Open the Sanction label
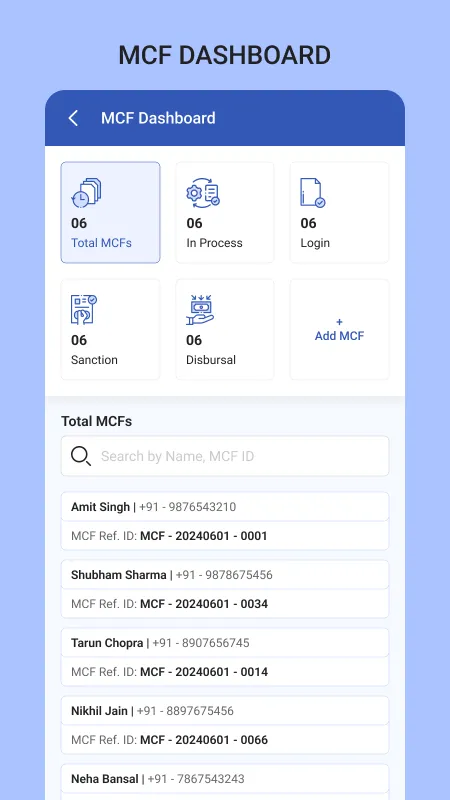Image resolution: width=450 pixels, height=800 pixels. pos(94,360)
